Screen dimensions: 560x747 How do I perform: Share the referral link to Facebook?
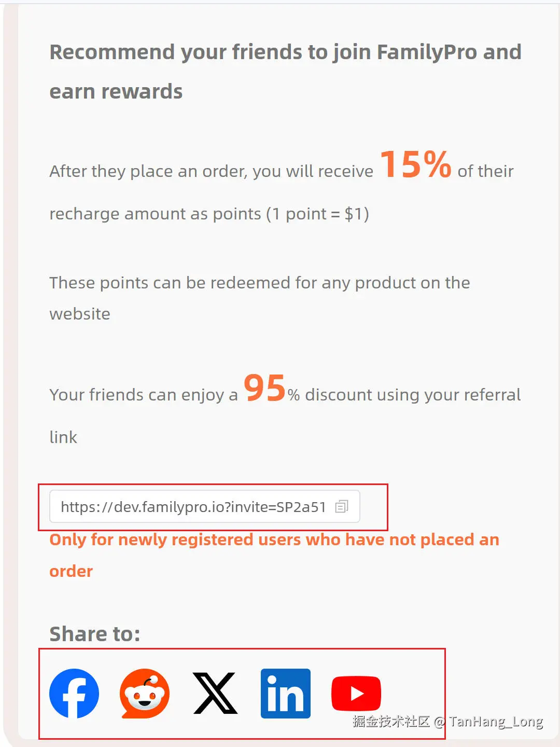pos(74,693)
